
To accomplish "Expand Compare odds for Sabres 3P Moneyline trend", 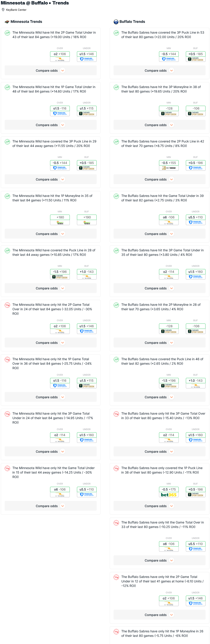I will 159,125.
